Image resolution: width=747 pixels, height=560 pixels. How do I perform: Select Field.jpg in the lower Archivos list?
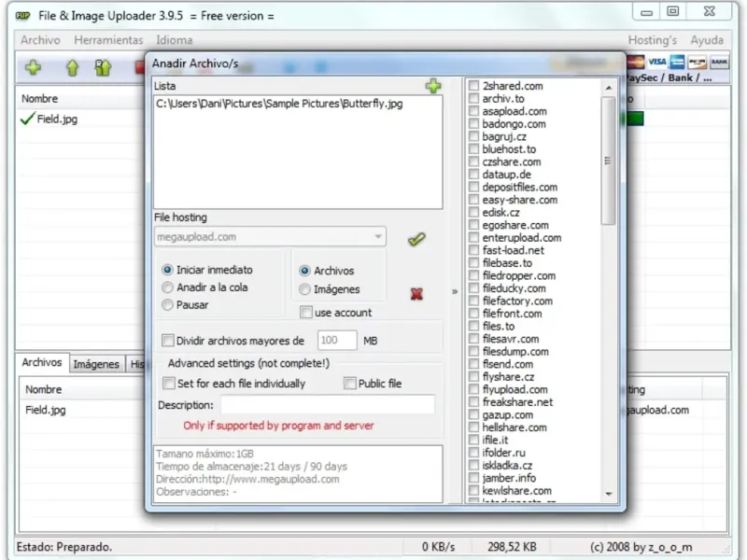click(x=46, y=410)
